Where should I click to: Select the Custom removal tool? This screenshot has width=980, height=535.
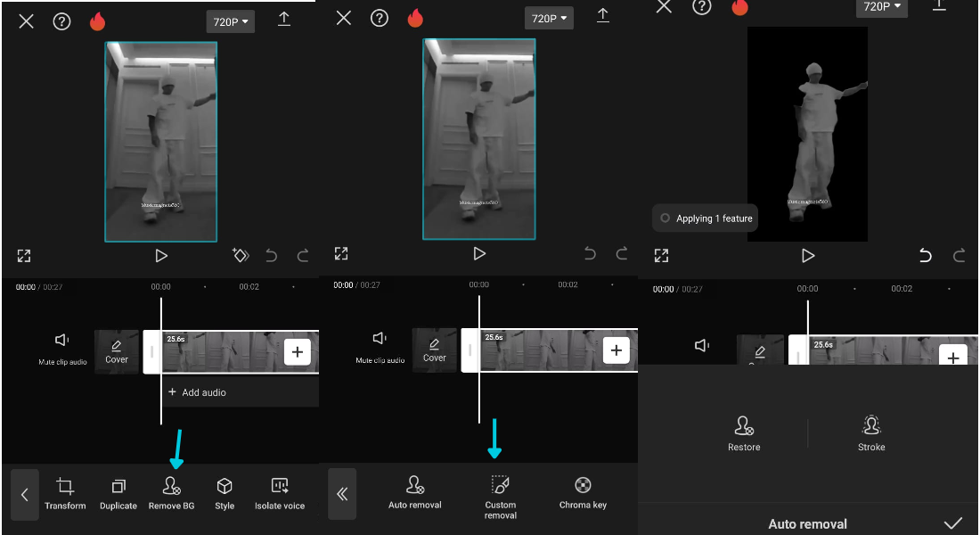[x=500, y=494]
